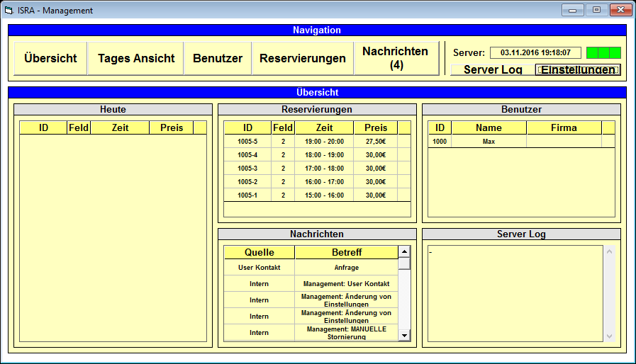Viewport: 636px width, 364px height.
Task: Click Preis header in Heute table
Action: point(172,127)
